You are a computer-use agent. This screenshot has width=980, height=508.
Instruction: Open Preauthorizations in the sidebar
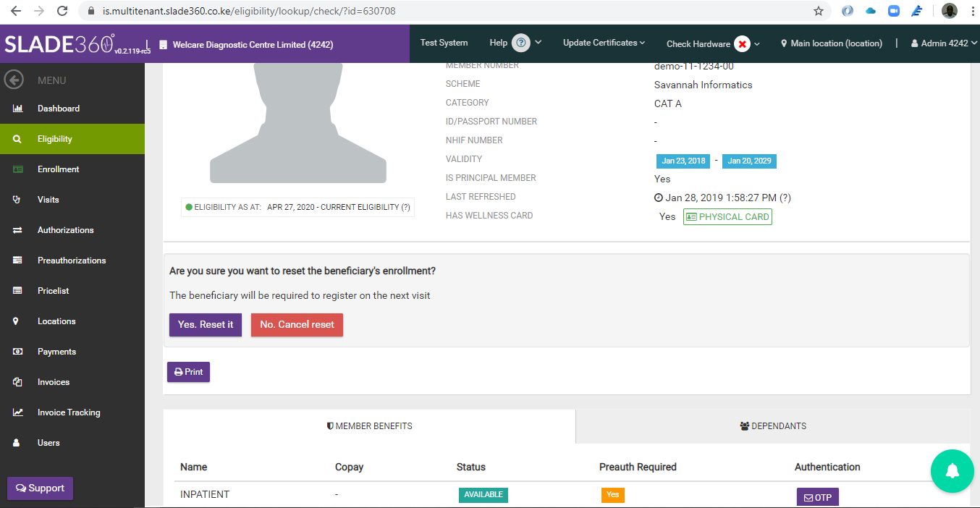tap(72, 261)
